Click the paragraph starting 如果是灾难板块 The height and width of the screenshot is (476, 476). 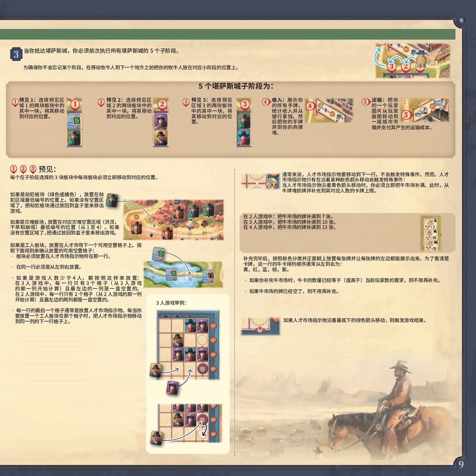[x=65, y=227]
